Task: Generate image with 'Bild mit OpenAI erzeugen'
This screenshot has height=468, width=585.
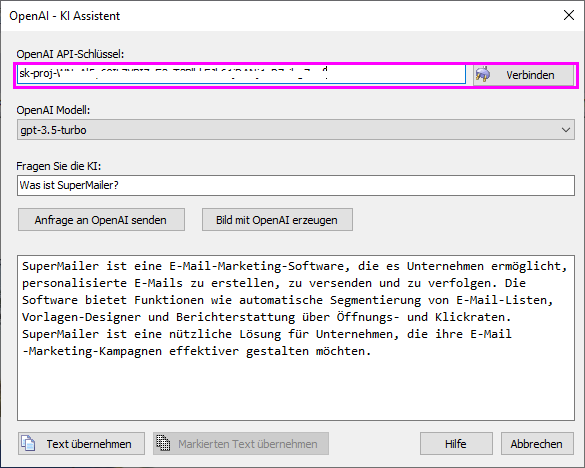Action: [x=277, y=219]
